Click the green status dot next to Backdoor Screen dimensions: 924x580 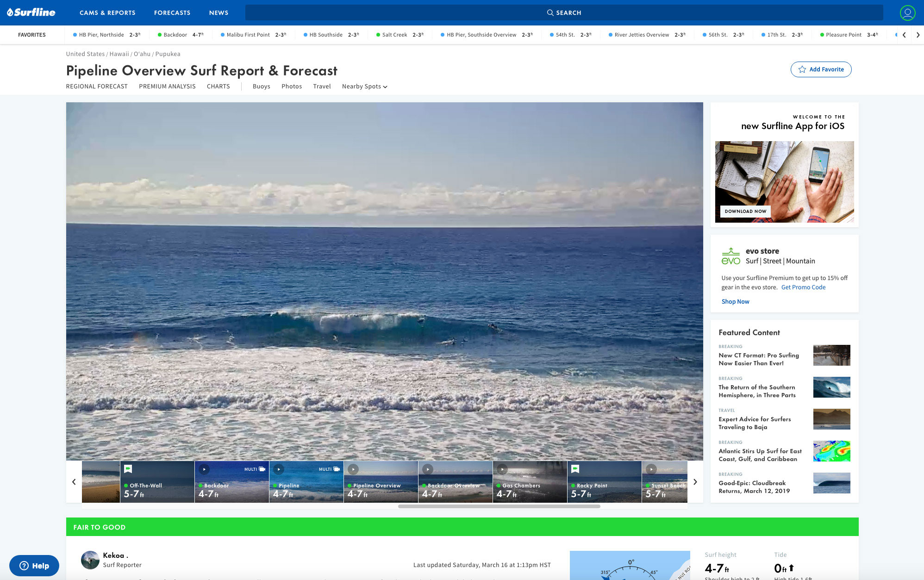pos(160,34)
